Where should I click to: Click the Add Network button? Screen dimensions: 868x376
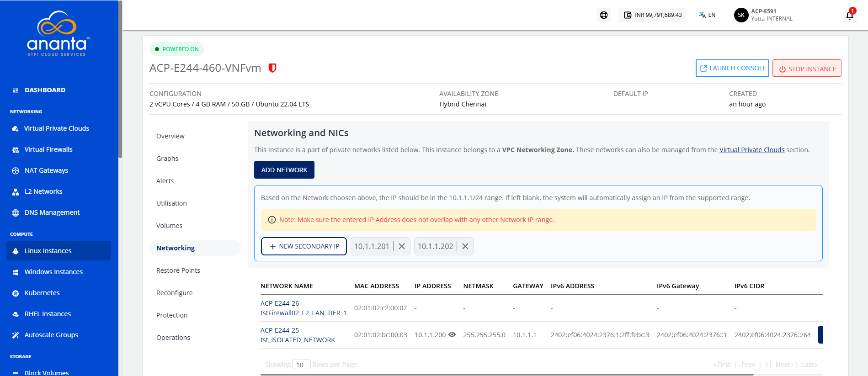[x=284, y=170]
